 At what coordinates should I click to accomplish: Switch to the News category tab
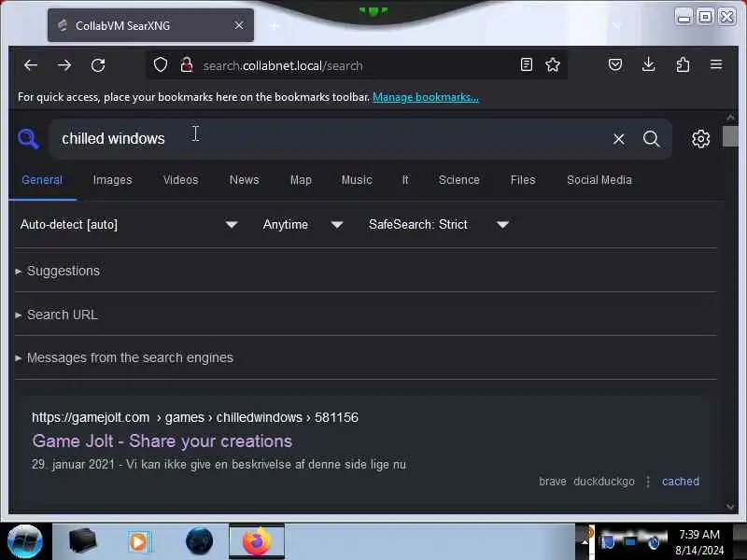click(x=245, y=180)
